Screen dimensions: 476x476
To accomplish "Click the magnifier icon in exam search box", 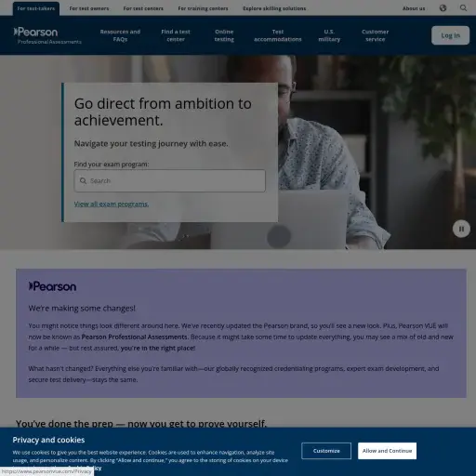I will click(x=83, y=180).
